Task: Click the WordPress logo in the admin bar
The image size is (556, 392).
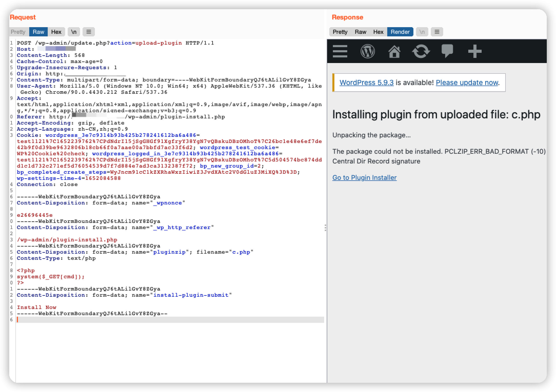Action: coord(368,51)
